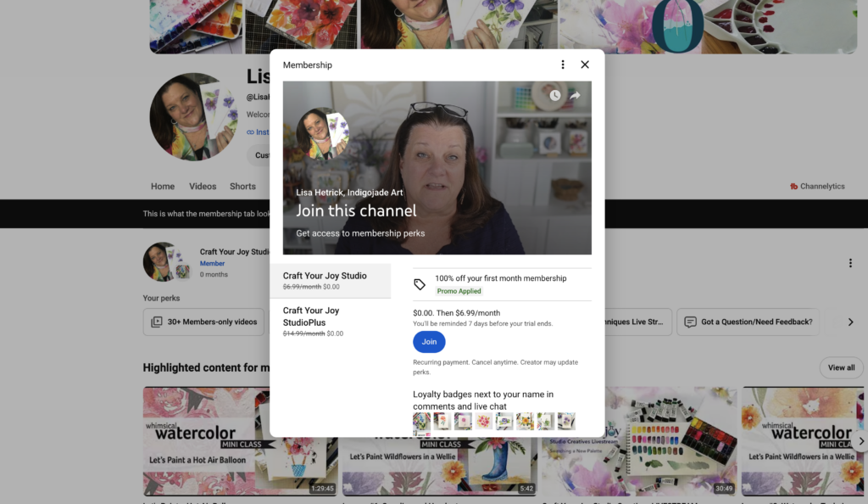Screen dimensions: 868x504
Task: Click the last loyalty badge image
Action: [566, 422]
